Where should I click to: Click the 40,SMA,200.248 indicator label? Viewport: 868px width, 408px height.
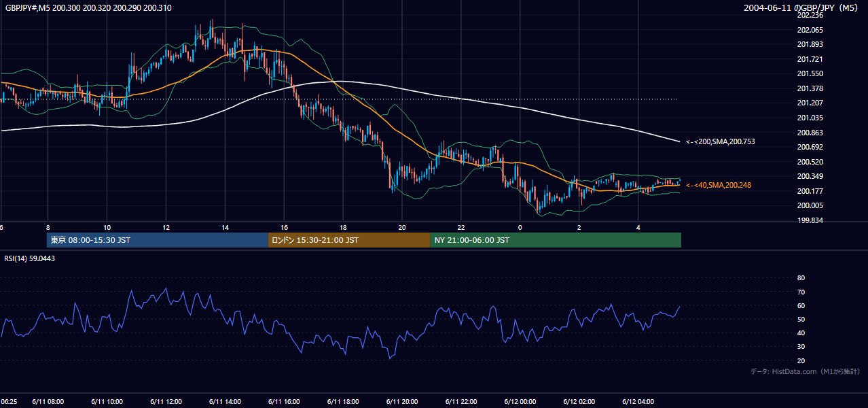click(719, 185)
